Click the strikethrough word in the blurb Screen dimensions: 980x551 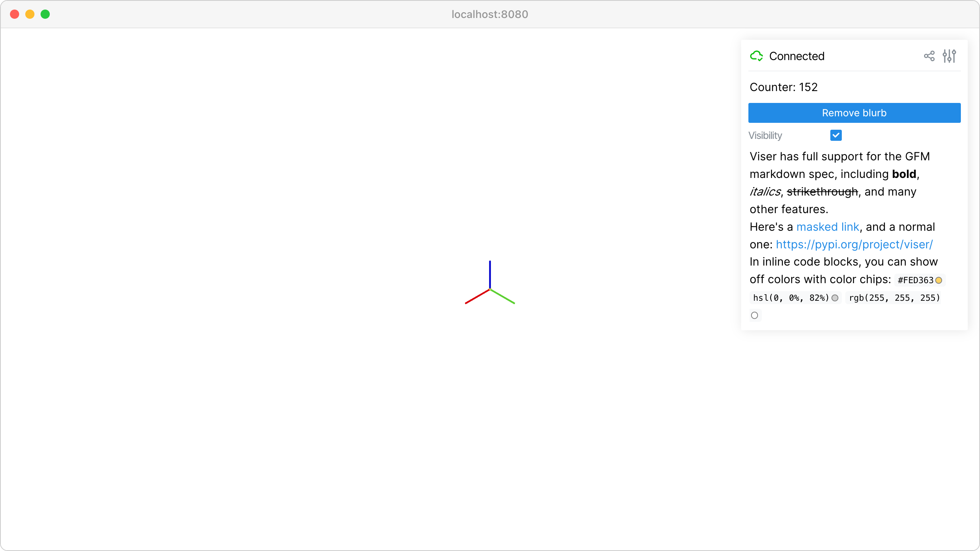(822, 192)
